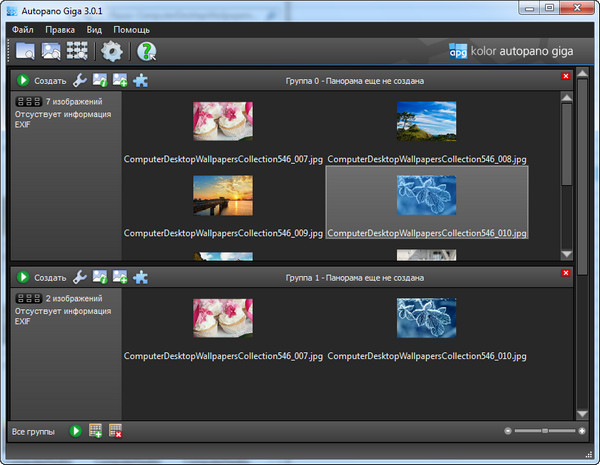
Task: Open settings via the gear icon
Action: tap(112, 51)
